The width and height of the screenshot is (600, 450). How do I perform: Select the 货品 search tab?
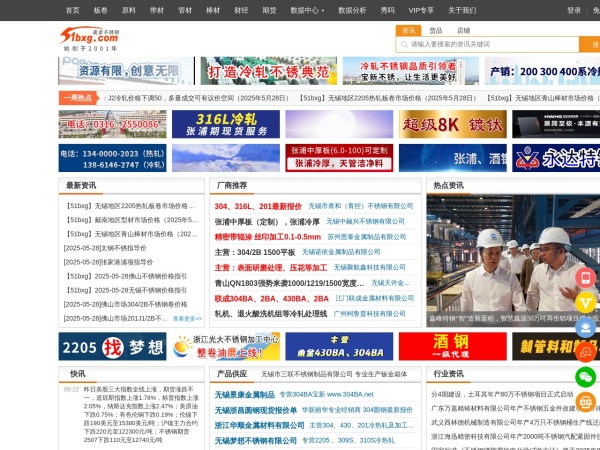[x=435, y=31]
